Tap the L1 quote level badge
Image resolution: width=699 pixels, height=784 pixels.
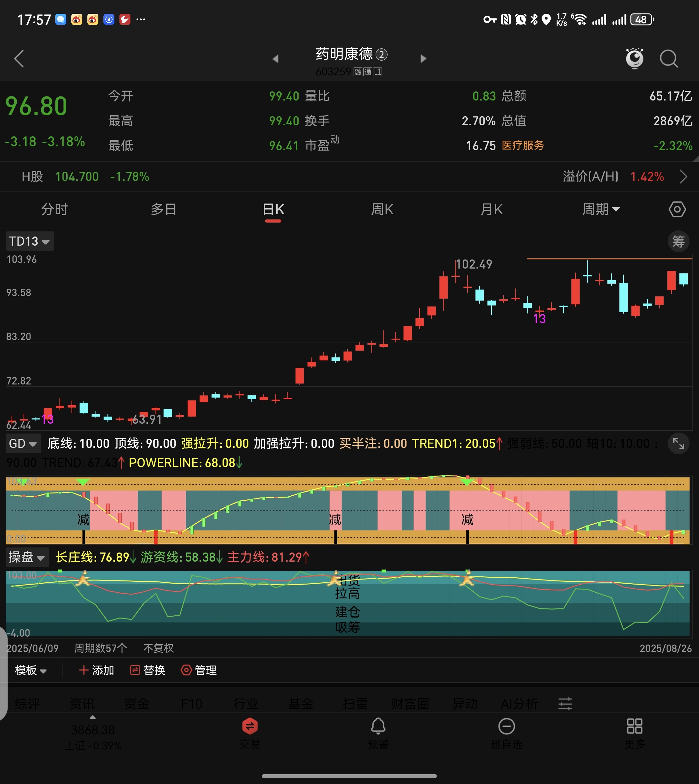377,72
